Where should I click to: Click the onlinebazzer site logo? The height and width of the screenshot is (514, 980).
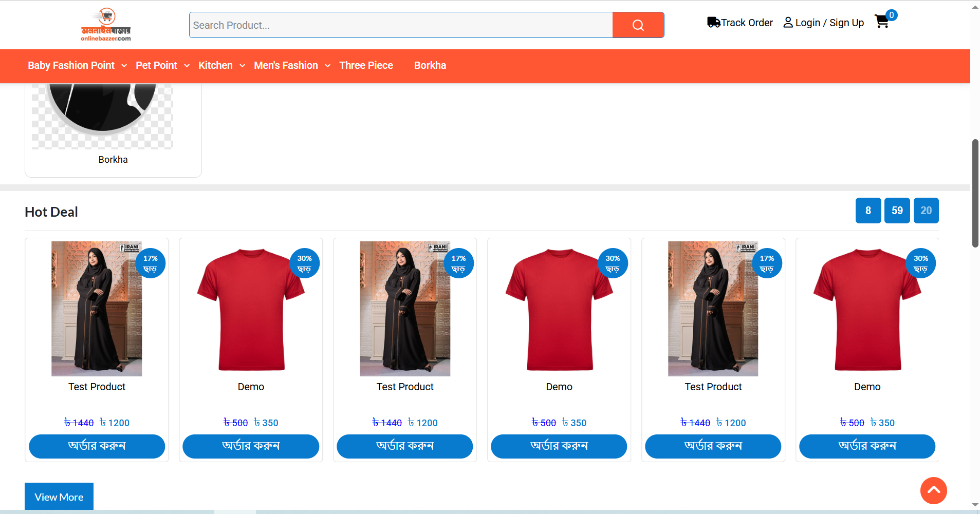point(106,24)
